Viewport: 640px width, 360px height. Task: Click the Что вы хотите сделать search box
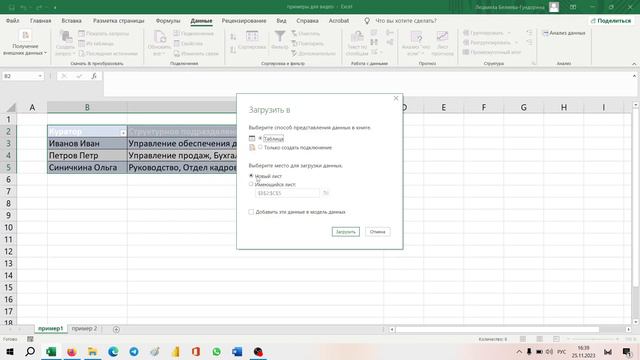click(x=406, y=20)
